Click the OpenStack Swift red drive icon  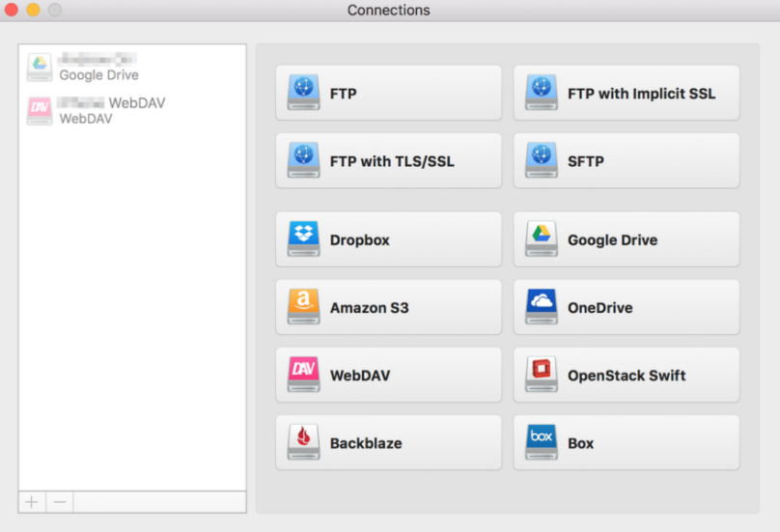point(541,375)
